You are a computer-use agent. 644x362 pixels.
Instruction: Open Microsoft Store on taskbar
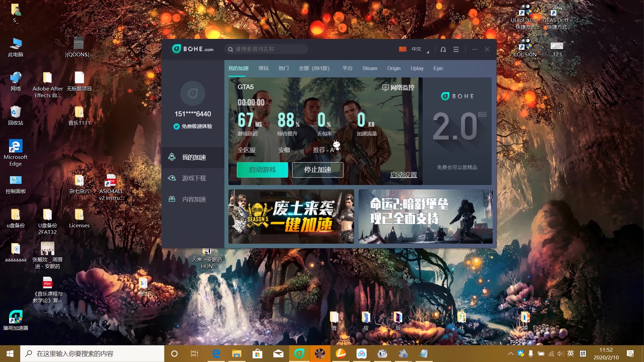tap(258, 354)
